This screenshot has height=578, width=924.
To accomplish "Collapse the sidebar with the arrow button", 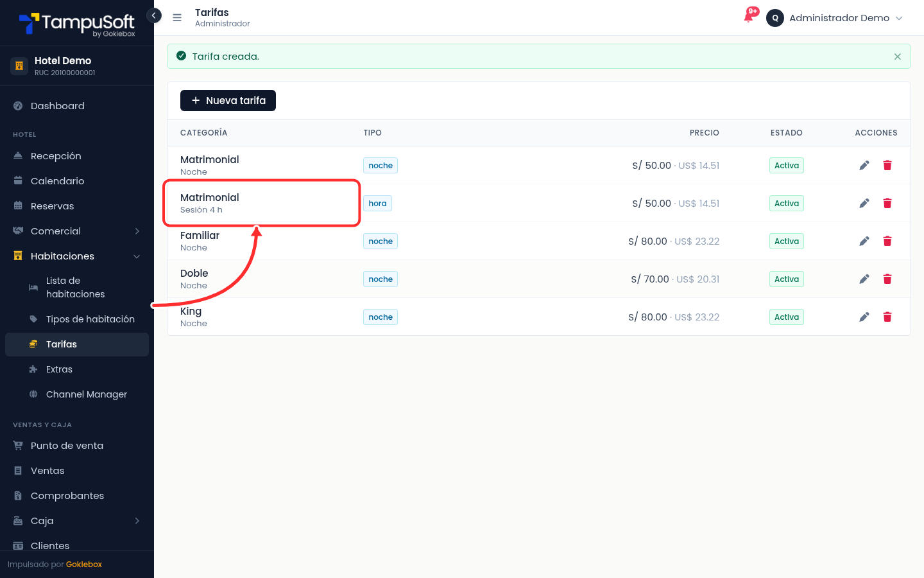I will [x=154, y=15].
